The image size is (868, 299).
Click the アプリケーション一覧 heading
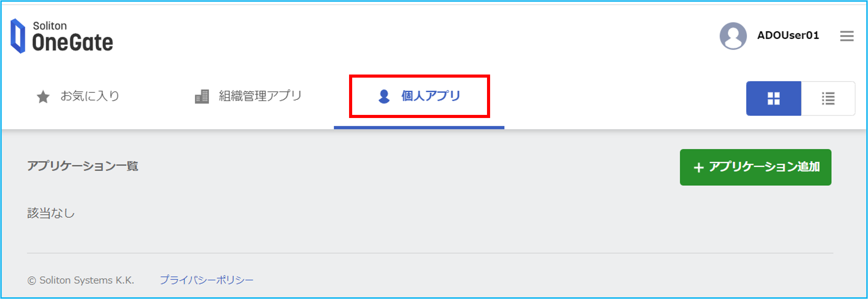click(83, 166)
